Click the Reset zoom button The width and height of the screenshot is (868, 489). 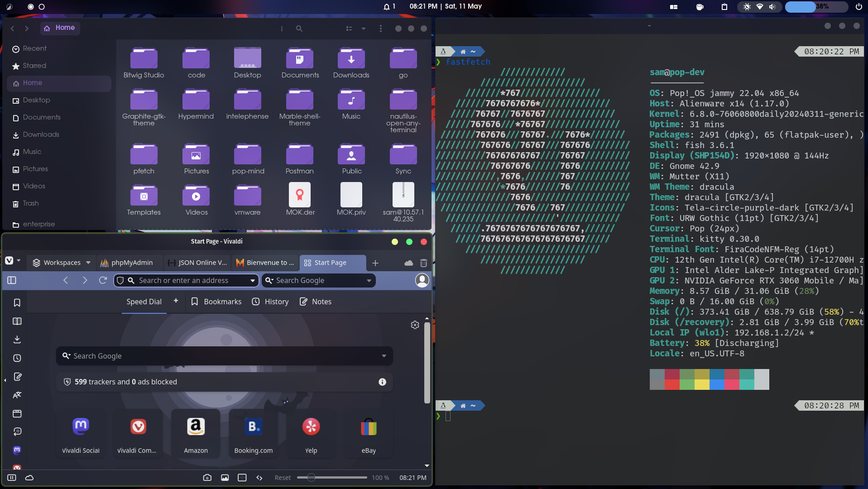click(x=283, y=478)
